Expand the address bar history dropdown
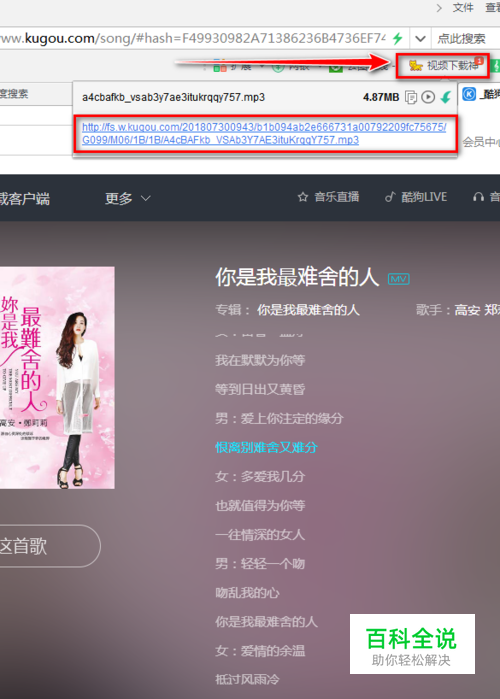 click(420, 39)
